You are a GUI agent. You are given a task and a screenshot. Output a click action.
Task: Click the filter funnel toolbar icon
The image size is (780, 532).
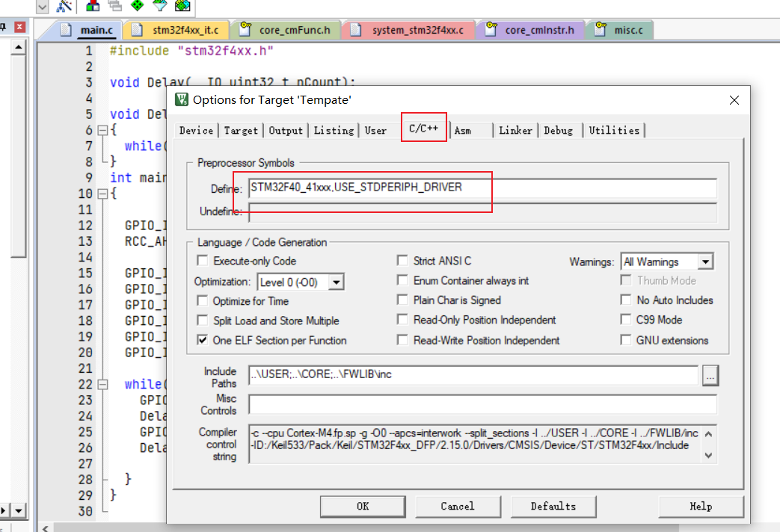pyautogui.click(x=161, y=7)
